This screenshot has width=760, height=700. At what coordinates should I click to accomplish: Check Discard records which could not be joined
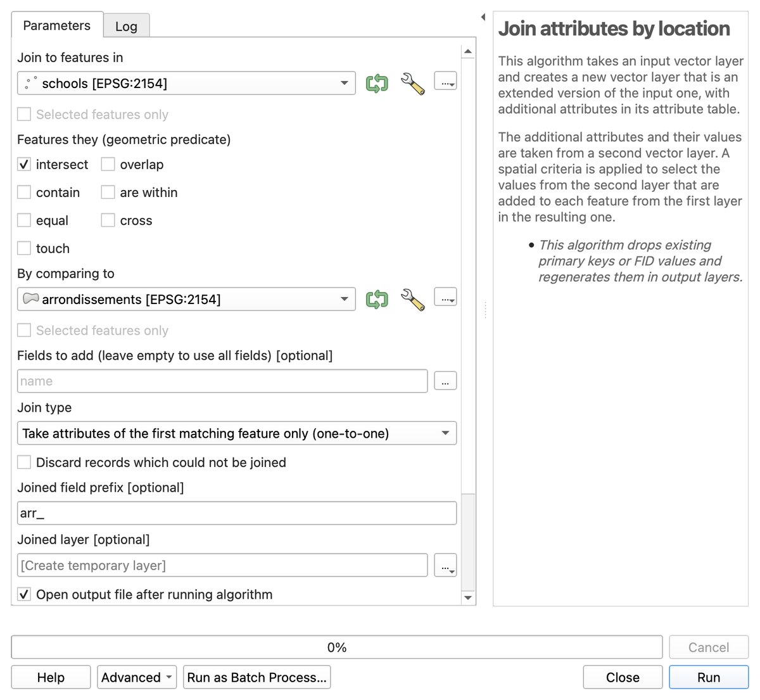point(24,462)
